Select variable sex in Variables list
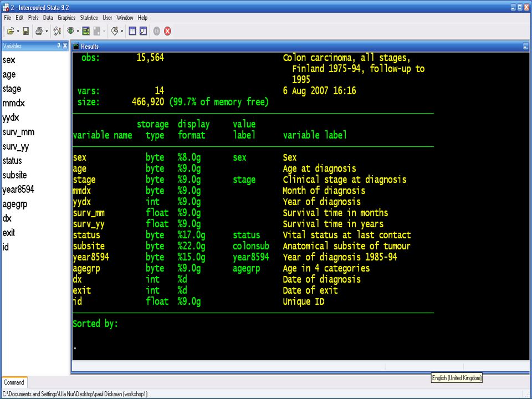The height and width of the screenshot is (399, 532). coord(9,60)
